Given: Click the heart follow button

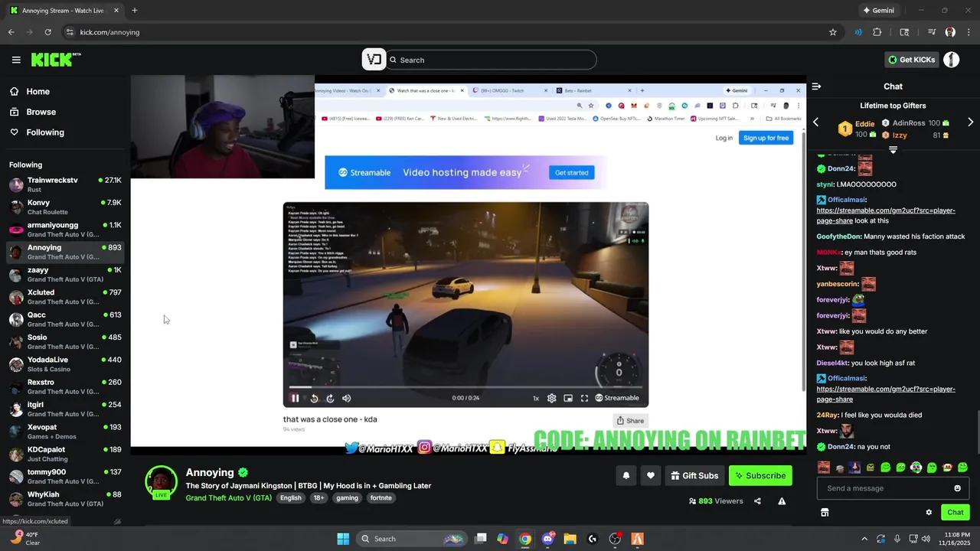Looking at the screenshot, I should pos(650,475).
